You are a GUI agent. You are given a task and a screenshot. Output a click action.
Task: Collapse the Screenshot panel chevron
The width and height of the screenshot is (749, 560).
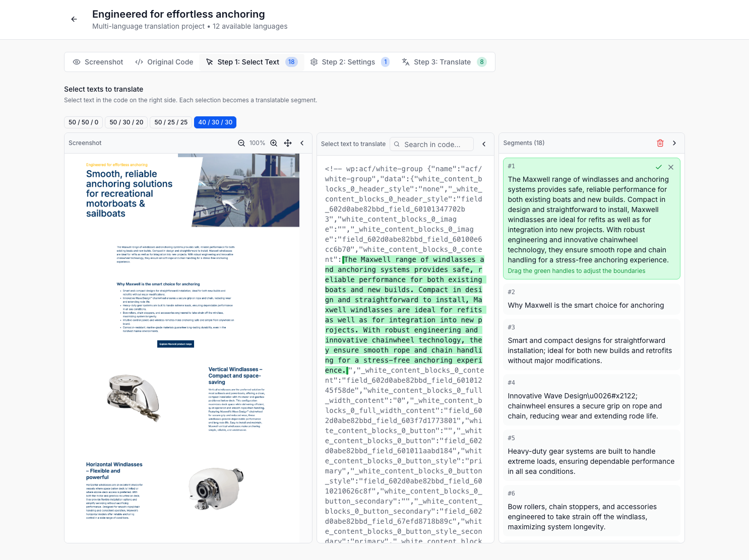pos(302,143)
